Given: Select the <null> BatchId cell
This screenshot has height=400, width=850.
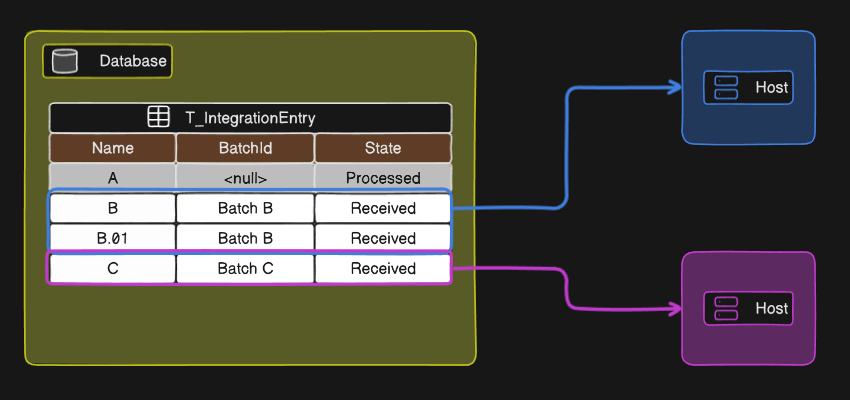Looking at the screenshot, I should tap(245, 178).
